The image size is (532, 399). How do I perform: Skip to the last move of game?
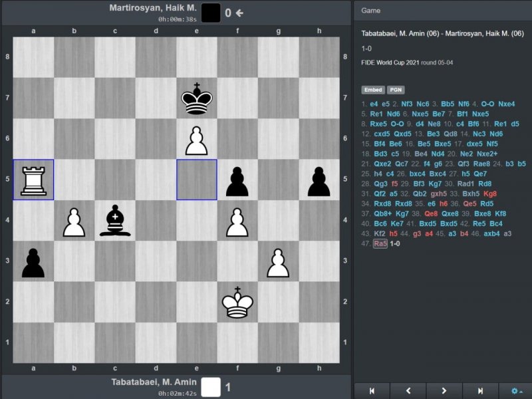tap(480, 391)
